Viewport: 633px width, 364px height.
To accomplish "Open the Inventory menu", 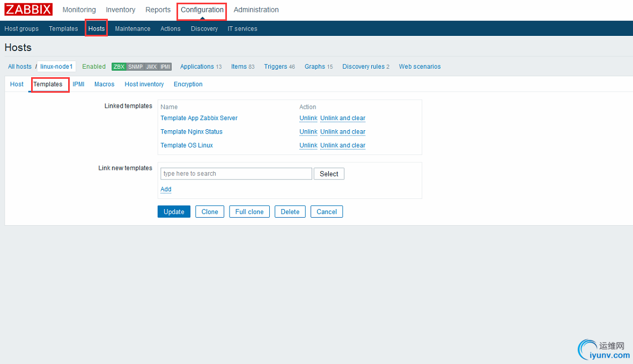I will point(120,10).
